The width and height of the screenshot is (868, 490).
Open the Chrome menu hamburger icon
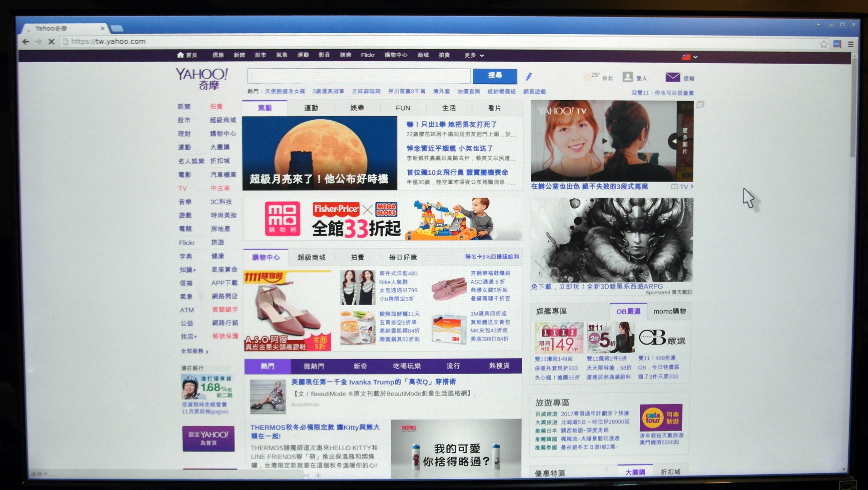point(851,44)
